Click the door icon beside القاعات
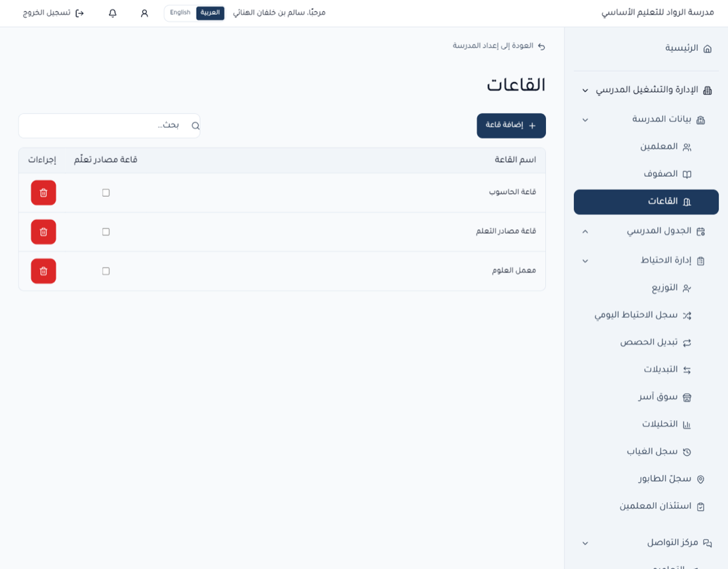 tap(687, 202)
